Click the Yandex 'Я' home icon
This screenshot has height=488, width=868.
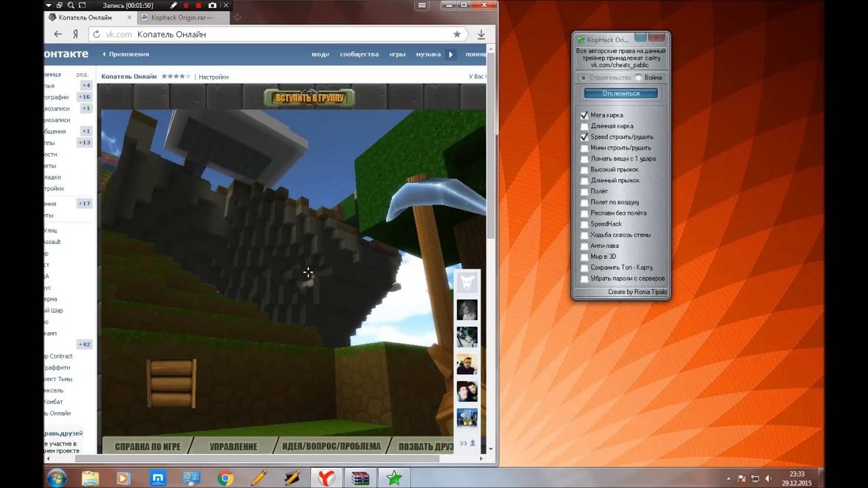pyautogui.click(x=75, y=34)
